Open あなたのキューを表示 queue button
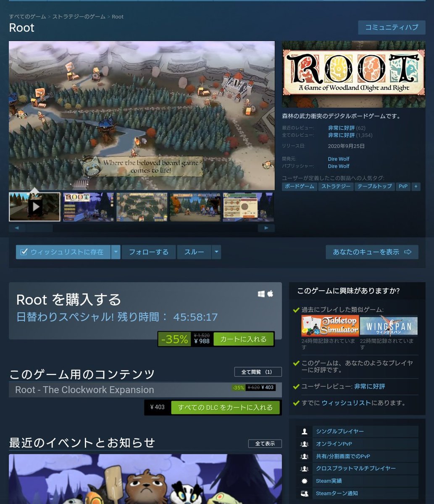 point(372,252)
